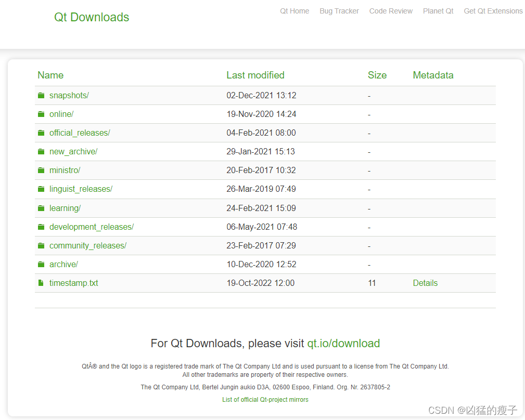
Task: Click the Qt Company address line in footer
Action: coord(265,387)
